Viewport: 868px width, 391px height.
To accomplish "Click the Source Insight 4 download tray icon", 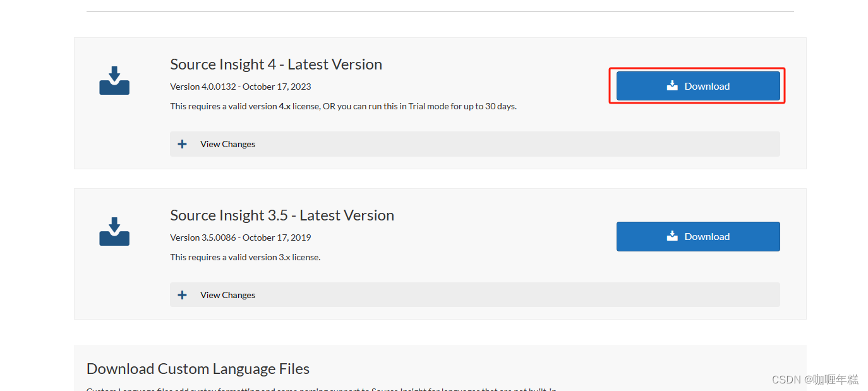I will [114, 80].
